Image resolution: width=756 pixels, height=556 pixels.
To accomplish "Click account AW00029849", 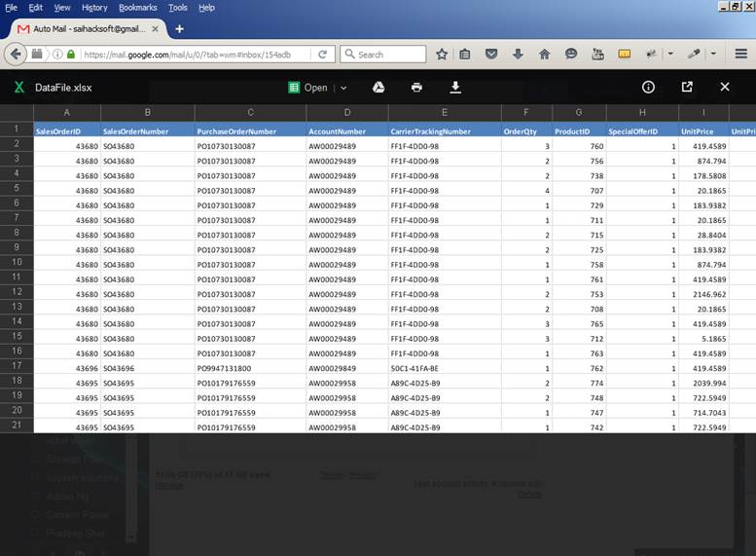I will point(346,368).
